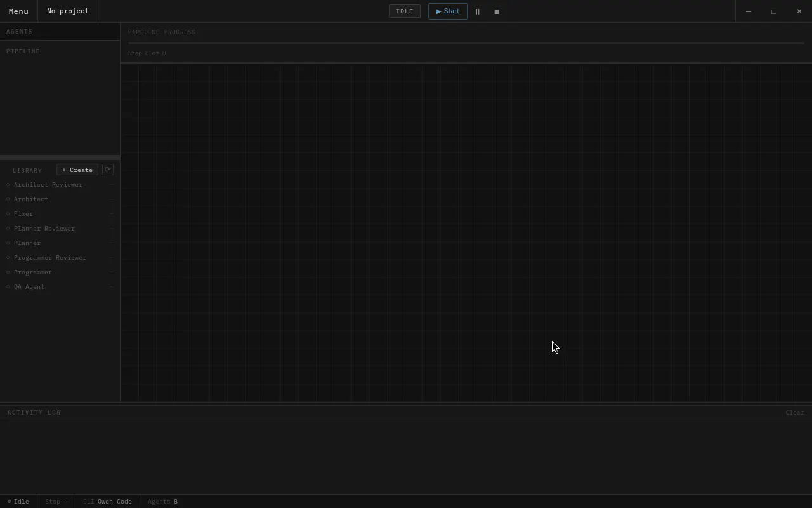Click the dash icon on the Programmer row
Image resolution: width=812 pixels, height=508 pixels.
[112, 272]
